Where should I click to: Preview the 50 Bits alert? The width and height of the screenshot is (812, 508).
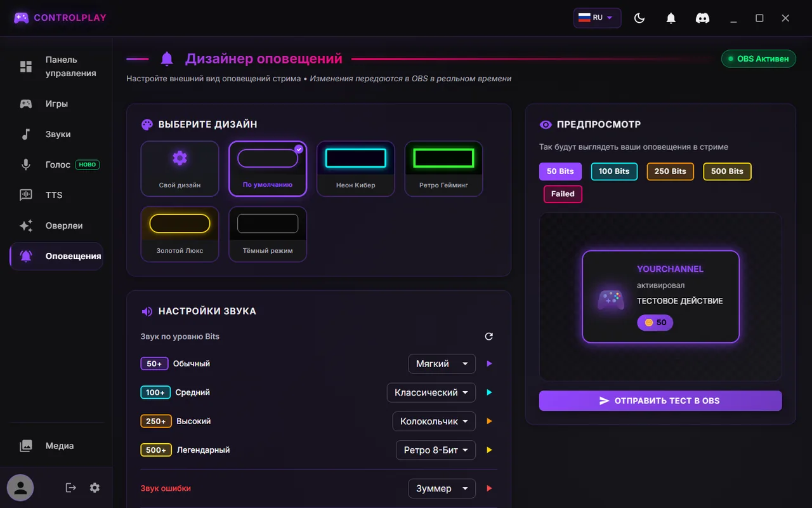[x=560, y=171]
